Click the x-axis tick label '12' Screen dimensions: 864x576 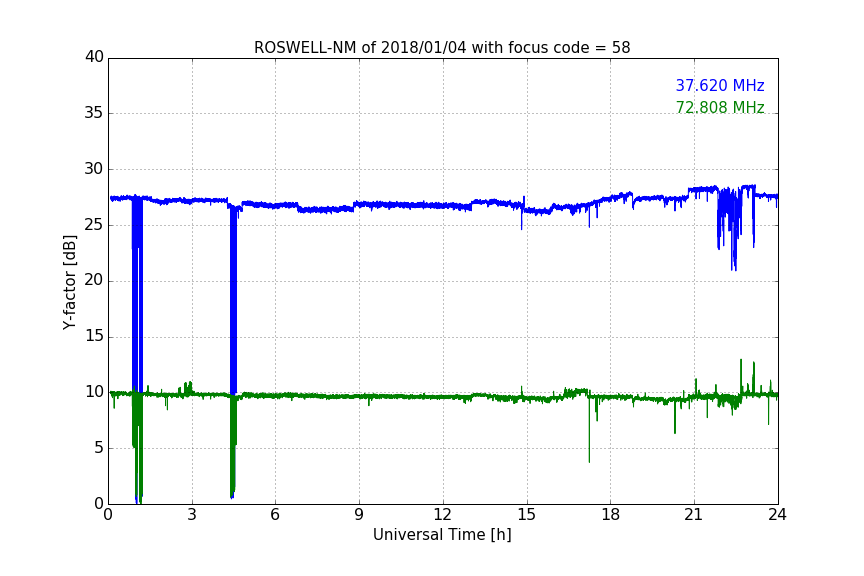point(443,515)
